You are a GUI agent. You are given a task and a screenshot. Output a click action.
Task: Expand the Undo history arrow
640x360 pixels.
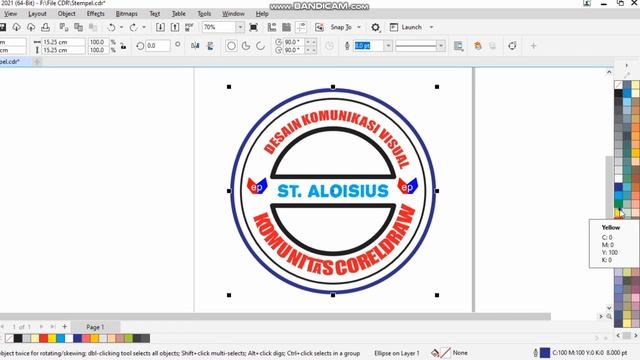121,27
